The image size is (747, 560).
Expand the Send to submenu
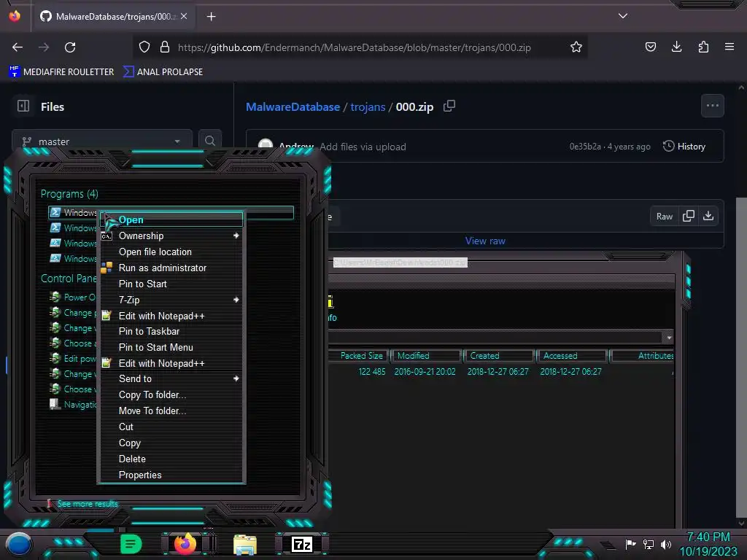(x=171, y=379)
